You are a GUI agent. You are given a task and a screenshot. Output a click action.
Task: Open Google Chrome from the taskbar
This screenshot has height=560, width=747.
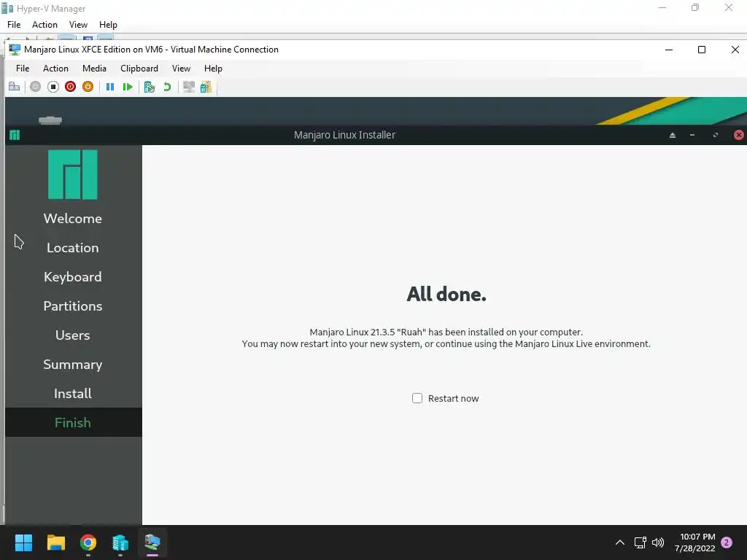(88, 542)
